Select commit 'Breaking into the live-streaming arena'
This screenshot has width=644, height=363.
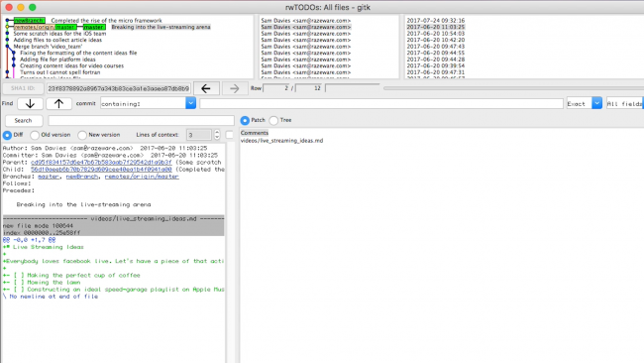coord(161,27)
